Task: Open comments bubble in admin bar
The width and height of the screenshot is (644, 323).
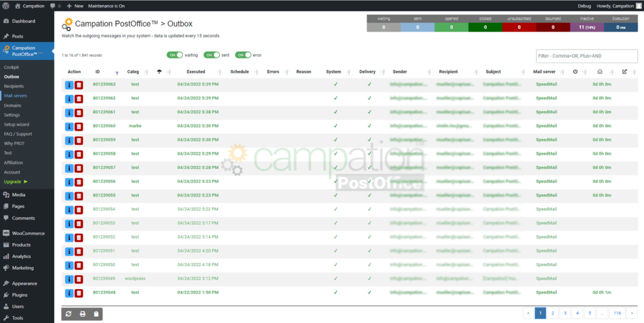Action: pyautogui.click(x=55, y=6)
